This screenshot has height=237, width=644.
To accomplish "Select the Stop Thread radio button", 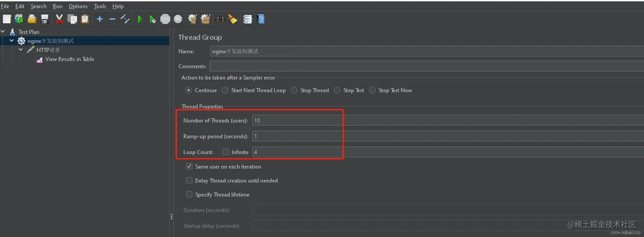I will pyautogui.click(x=294, y=90).
